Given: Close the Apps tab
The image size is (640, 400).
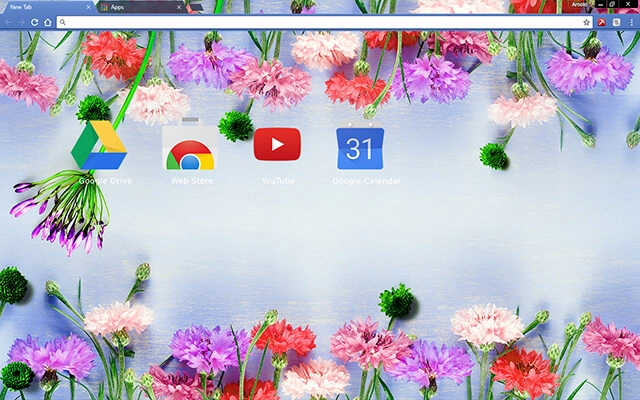Looking at the screenshot, I should (179, 7).
